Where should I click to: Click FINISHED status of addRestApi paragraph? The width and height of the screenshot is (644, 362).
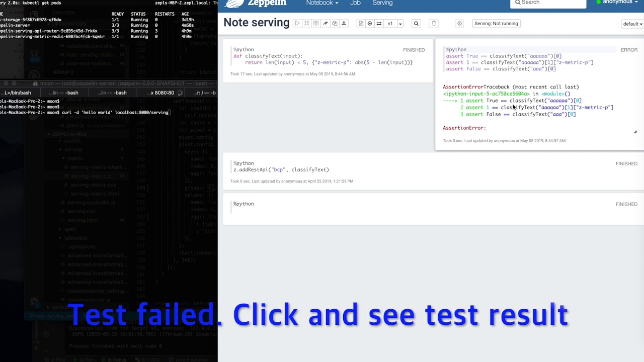point(626,163)
